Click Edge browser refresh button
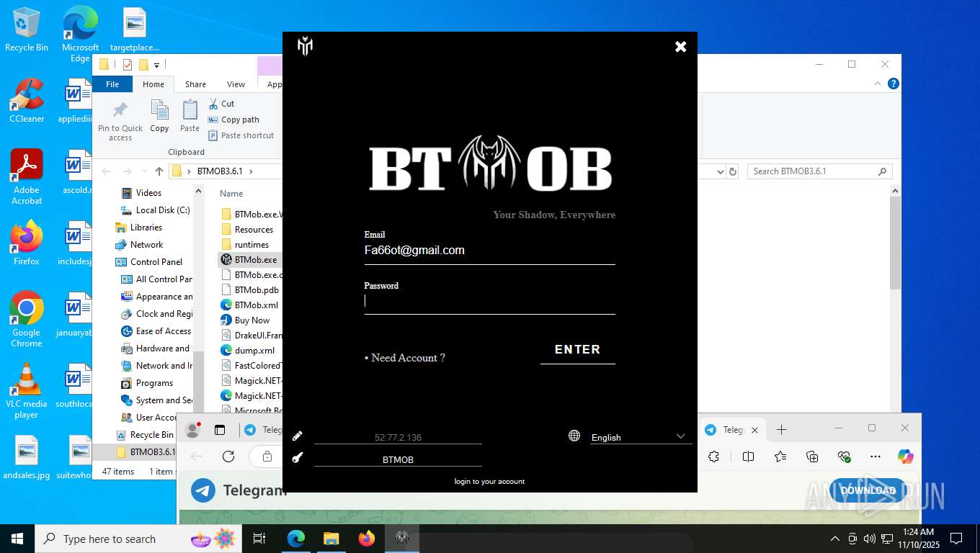 coord(228,457)
